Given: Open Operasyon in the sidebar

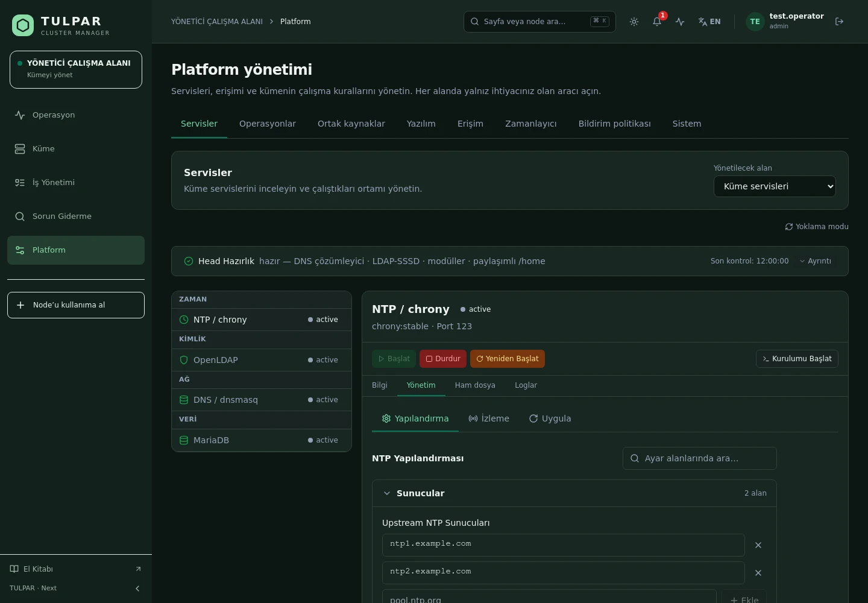Looking at the screenshot, I should [x=76, y=115].
